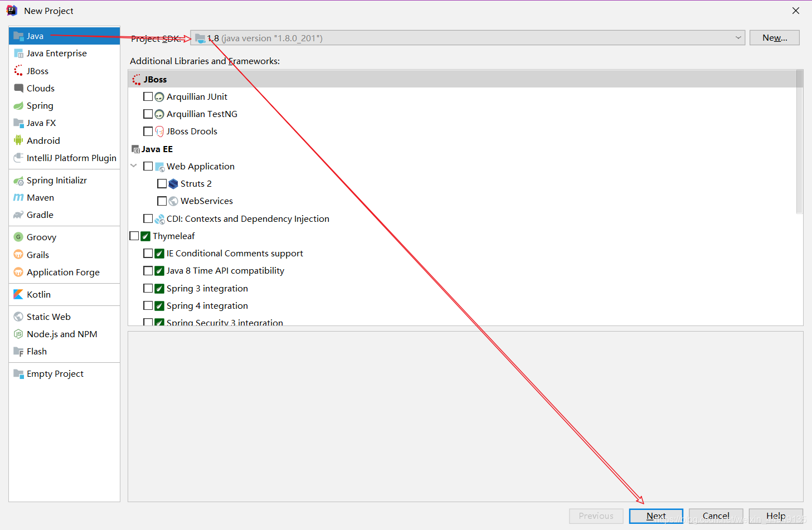
Task: Click the Clouds icon
Action: [x=18, y=88]
